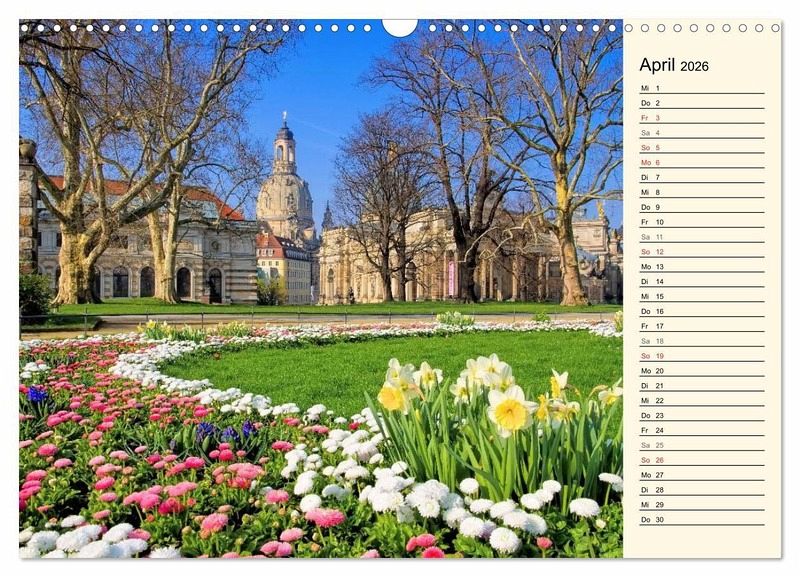Viewport: 800px width, 577px height.
Task: Select the Di 28 calendar row
Action: (702, 489)
